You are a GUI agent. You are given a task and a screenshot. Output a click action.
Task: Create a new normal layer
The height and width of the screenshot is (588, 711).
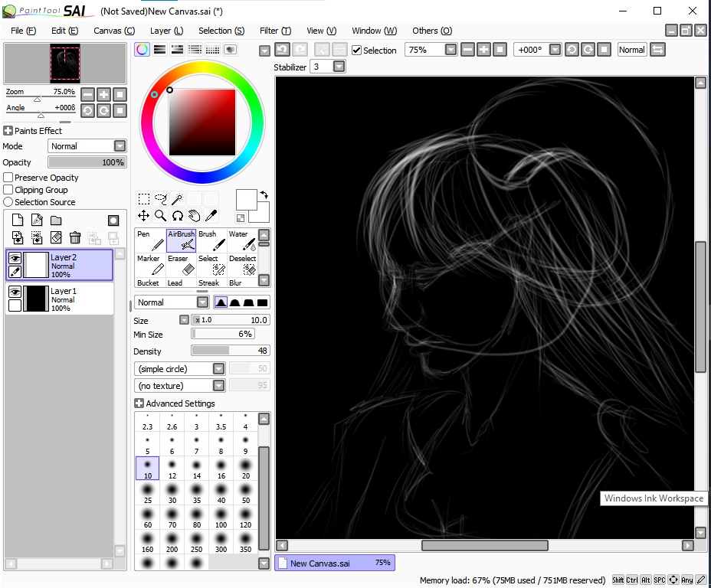point(17,220)
